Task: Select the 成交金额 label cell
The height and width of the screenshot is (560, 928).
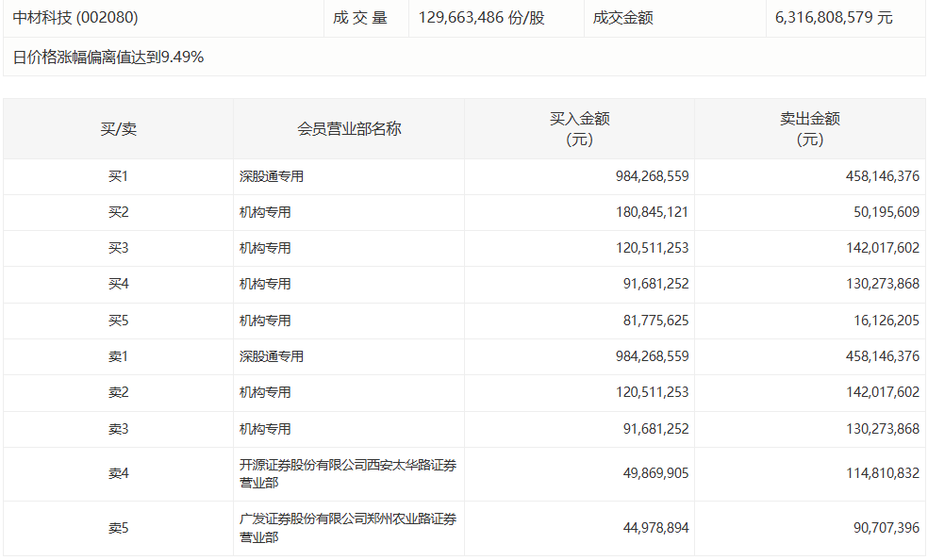Action: point(622,18)
